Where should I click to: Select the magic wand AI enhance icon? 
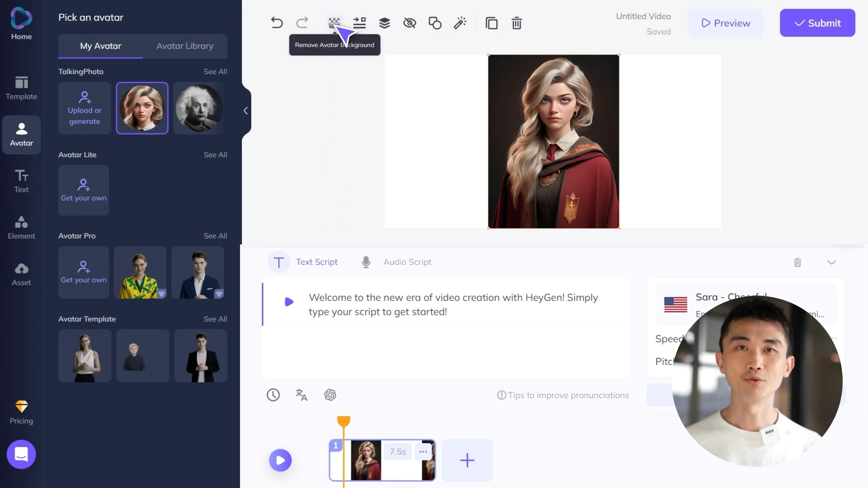pyautogui.click(x=460, y=23)
